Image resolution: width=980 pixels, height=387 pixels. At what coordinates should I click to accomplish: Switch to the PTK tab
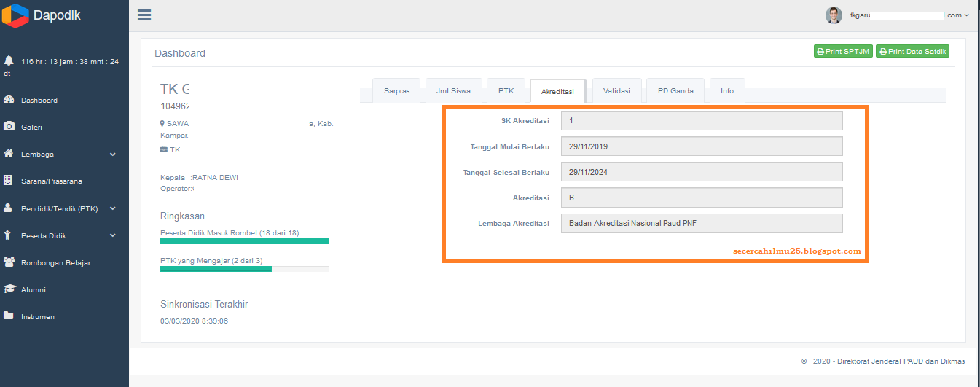click(x=506, y=91)
